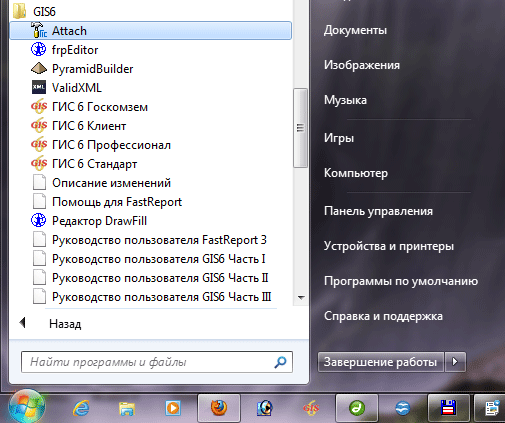Open Windows Media Player taskbar icon
Screen dimensions: 505x423
tap(173, 408)
